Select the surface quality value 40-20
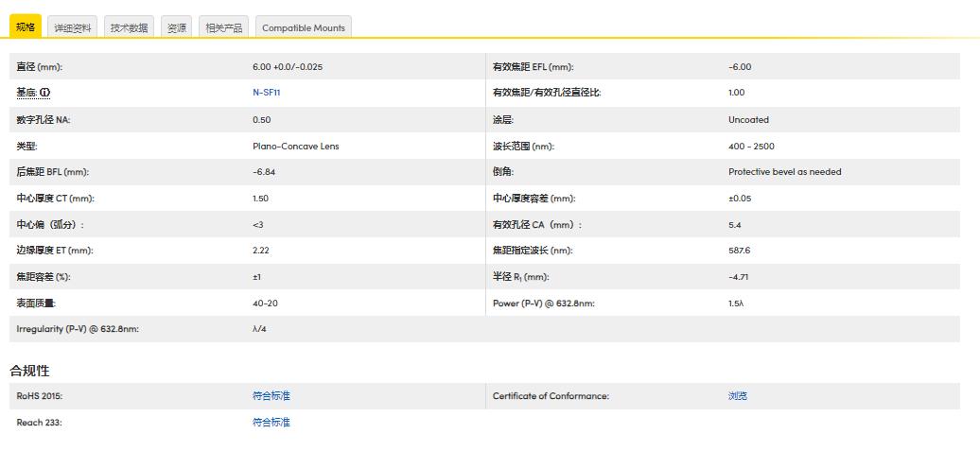The width and height of the screenshot is (980, 451). coord(265,304)
